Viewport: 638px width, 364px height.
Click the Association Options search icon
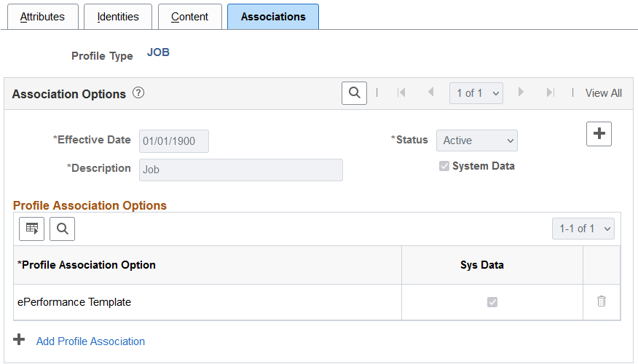coord(354,93)
